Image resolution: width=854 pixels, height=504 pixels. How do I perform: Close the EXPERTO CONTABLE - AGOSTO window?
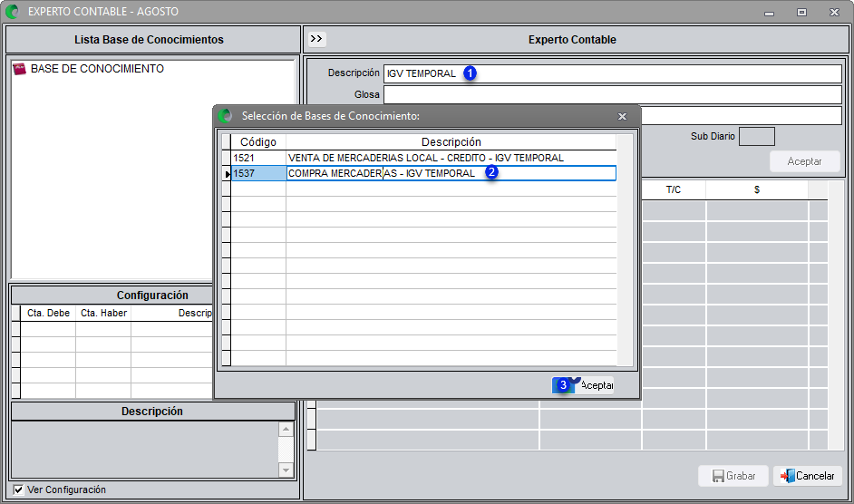(834, 12)
